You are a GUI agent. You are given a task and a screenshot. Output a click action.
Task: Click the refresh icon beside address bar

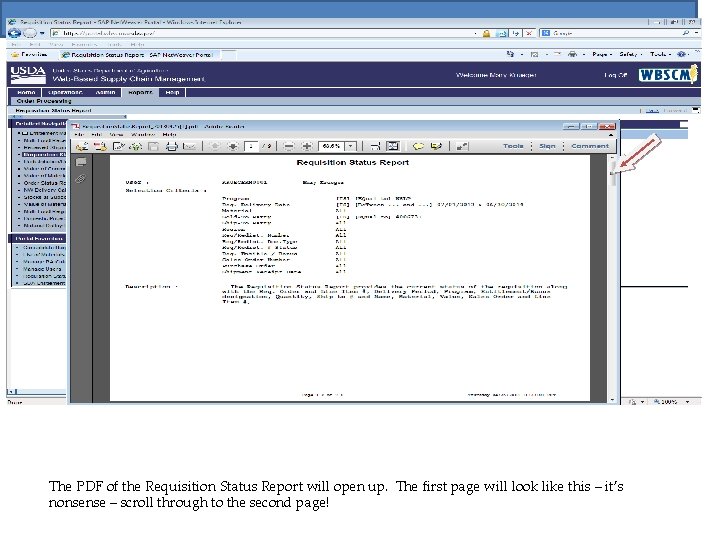(x=516, y=34)
